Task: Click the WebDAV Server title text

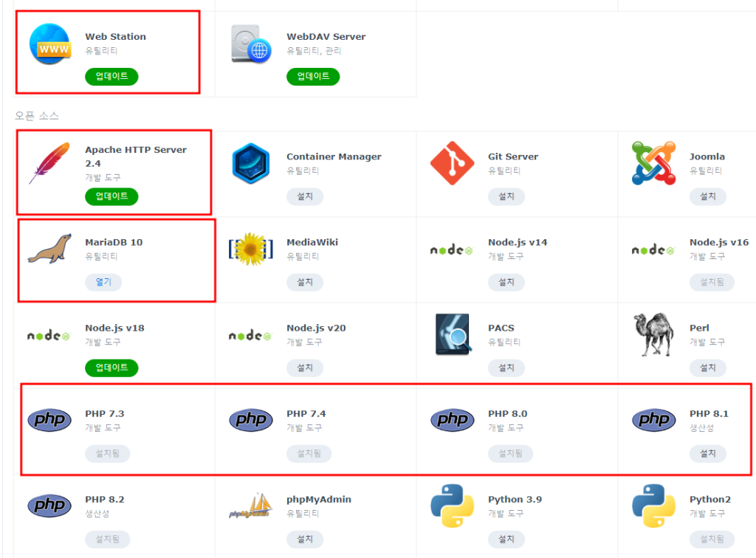Action: coord(326,37)
